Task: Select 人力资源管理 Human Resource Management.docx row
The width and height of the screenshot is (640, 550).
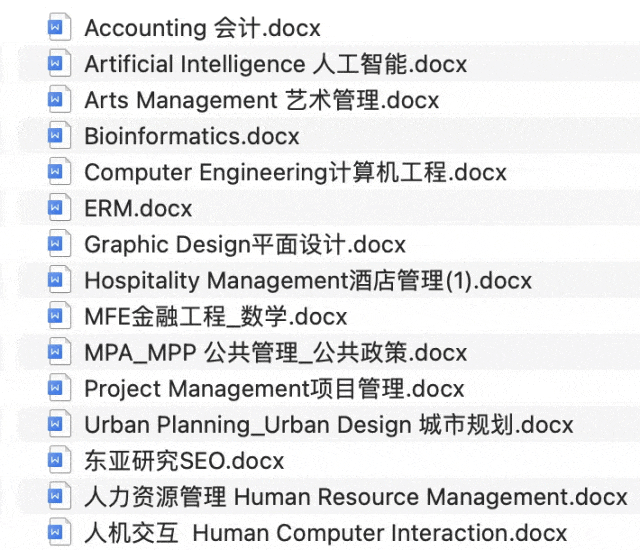Action: 356,497
